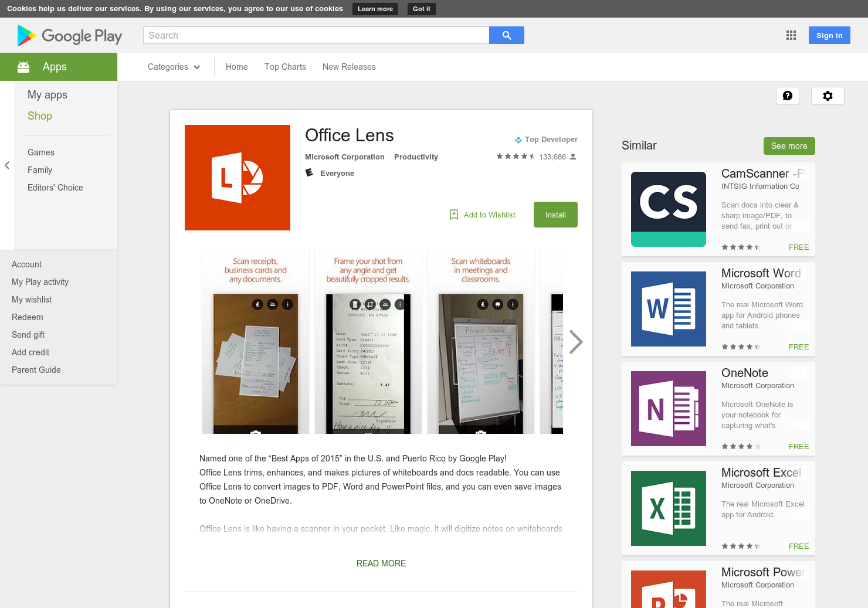Switch to the Top Charts section
The height and width of the screenshot is (608, 868).
tap(285, 67)
